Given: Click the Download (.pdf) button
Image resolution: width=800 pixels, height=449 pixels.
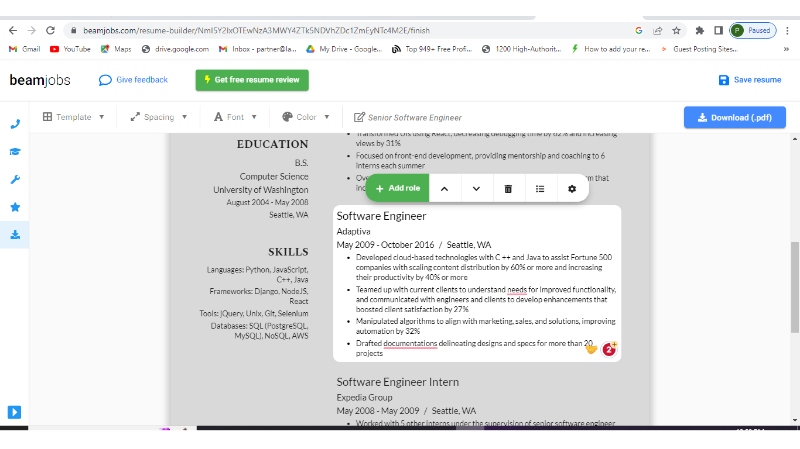Looking at the screenshot, I should pyautogui.click(x=734, y=117).
